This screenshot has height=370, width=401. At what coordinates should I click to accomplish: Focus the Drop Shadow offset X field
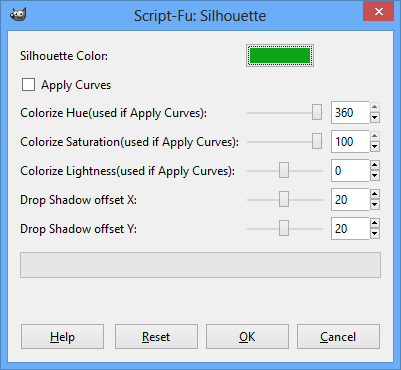[350, 200]
